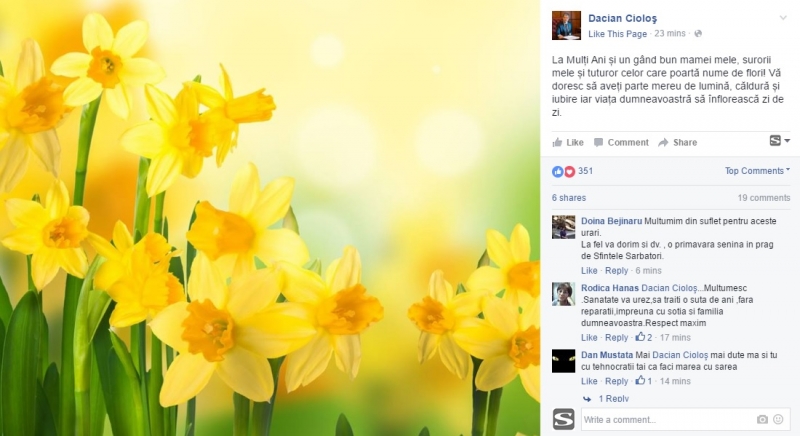Click the emoji smiley icon in comment box
Screen dimensions: 800x436
(779, 419)
